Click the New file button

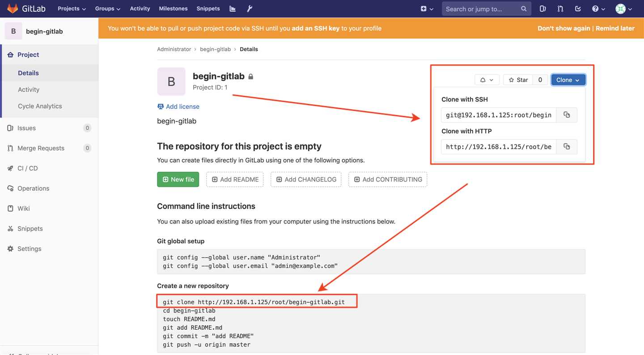pos(178,179)
